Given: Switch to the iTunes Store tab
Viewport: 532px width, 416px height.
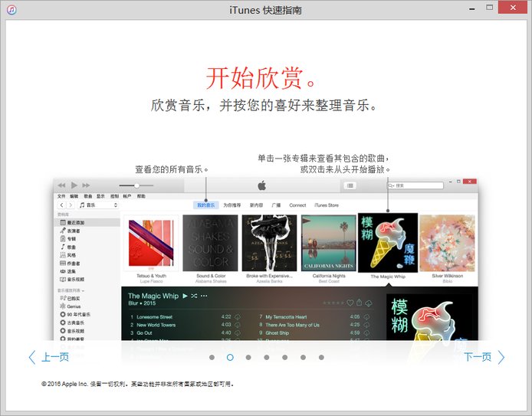Looking at the screenshot, I should (x=327, y=205).
